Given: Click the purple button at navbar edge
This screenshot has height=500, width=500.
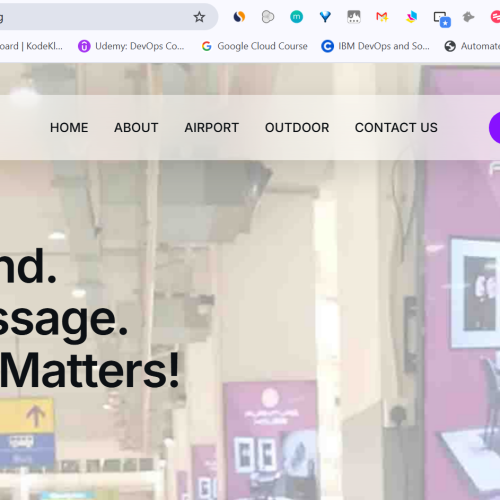Looking at the screenshot, I should [495, 128].
